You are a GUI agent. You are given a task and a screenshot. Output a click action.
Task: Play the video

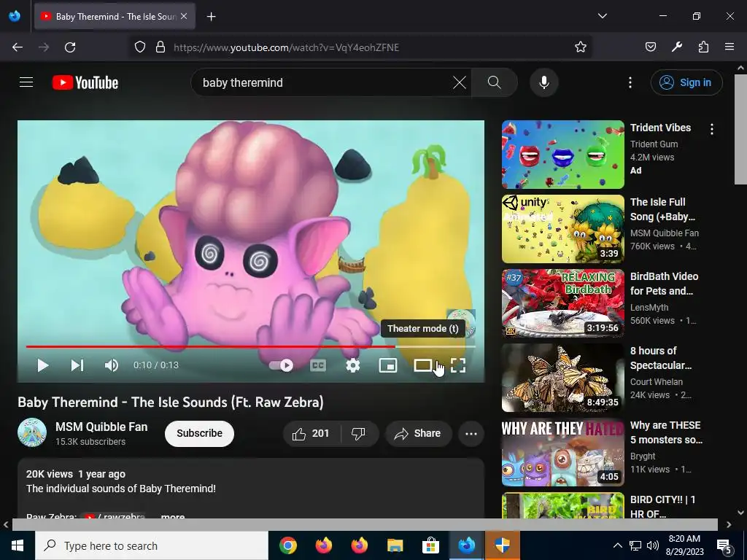point(43,365)
